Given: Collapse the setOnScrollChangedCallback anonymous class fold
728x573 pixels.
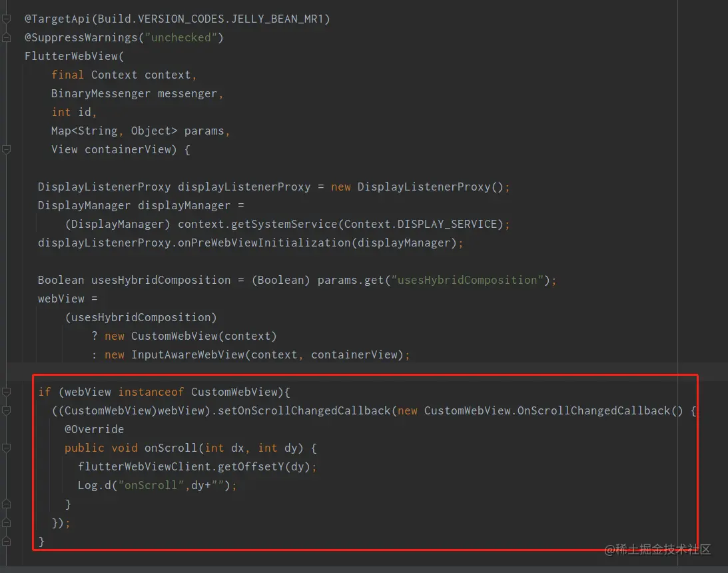Looking at the screenshot, I should point(7,410).
